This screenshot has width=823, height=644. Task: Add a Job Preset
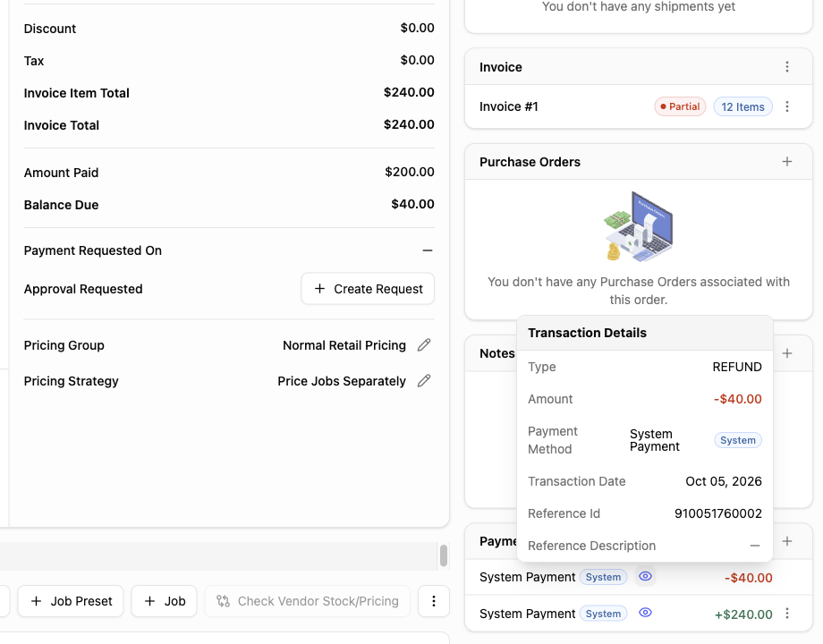[x=71, y=601]
